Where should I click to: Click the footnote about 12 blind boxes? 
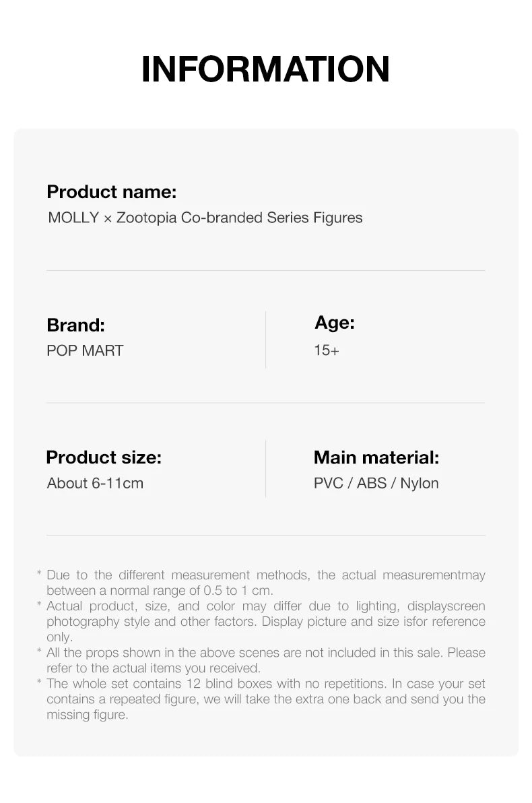point(265,699)
